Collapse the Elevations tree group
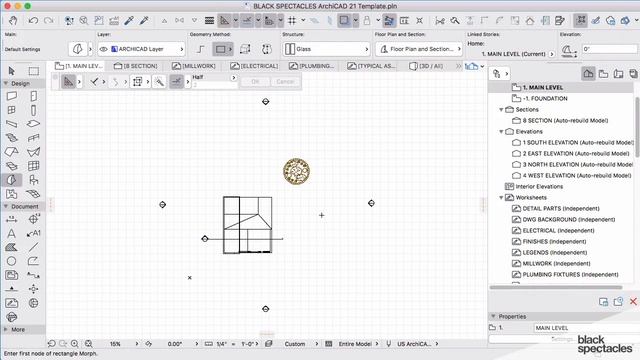This screenshot has height=360, width=640. point(501,132)
